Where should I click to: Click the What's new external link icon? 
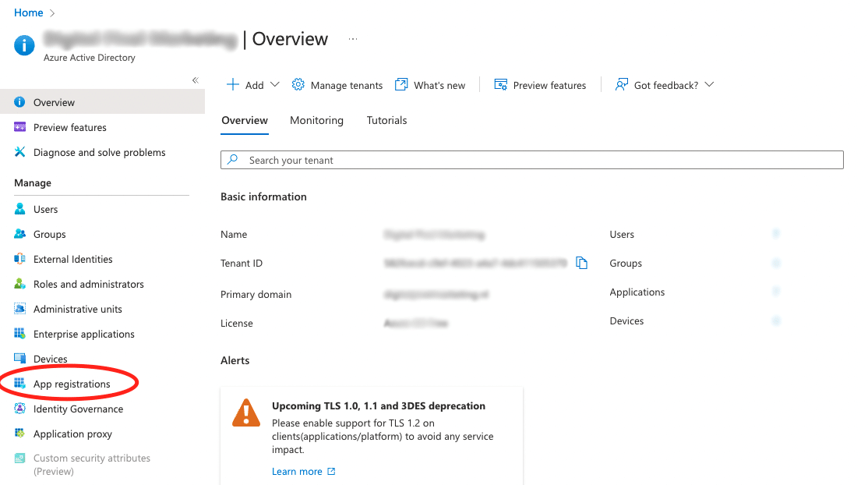pos(400,85)
